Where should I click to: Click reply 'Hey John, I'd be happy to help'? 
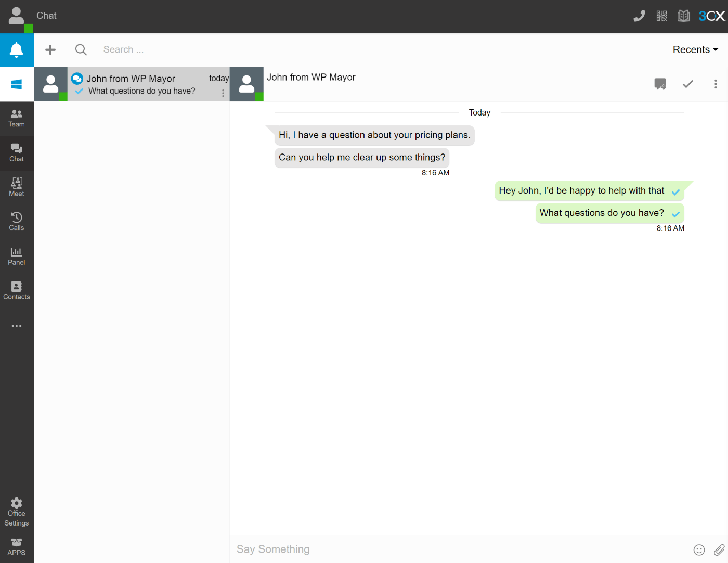pyautogui.click(x=589, y=191)
